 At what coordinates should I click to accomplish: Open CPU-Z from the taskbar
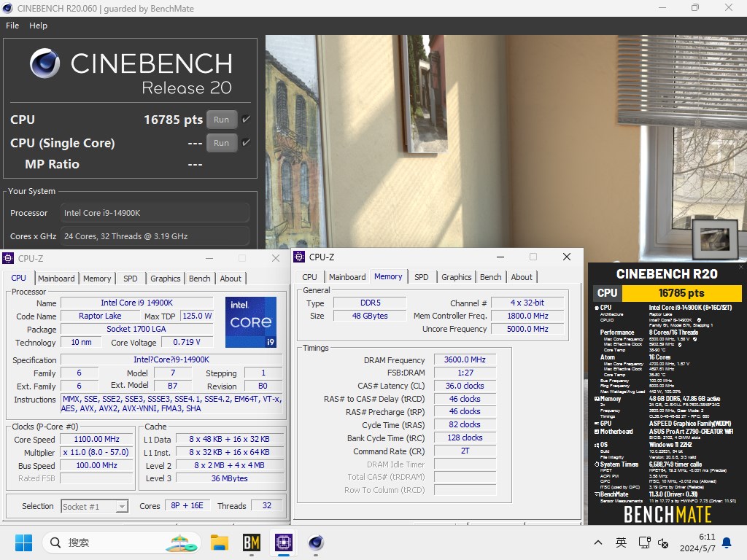(x=284, y=542)
